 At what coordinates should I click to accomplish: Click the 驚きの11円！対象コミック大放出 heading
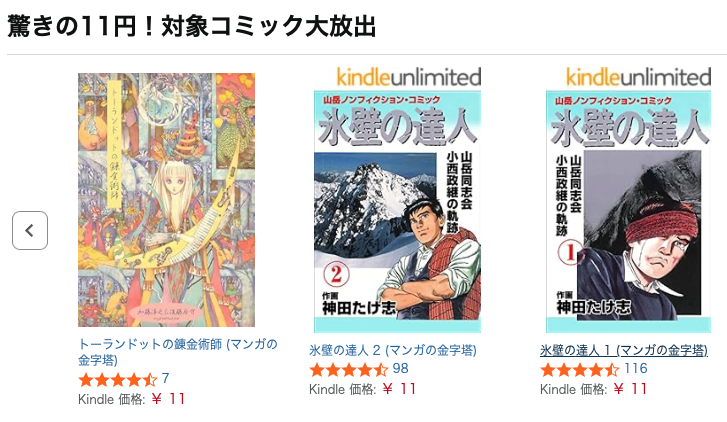click(191, 26)
